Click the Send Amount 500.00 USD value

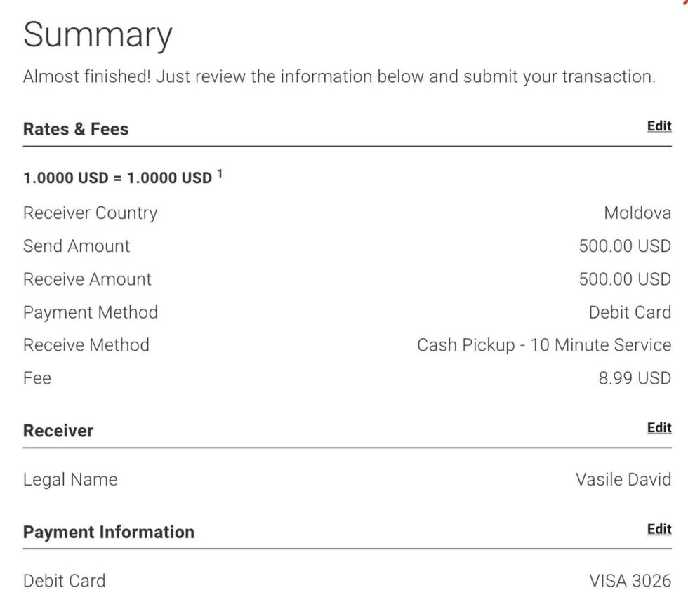tap(624, 246)
